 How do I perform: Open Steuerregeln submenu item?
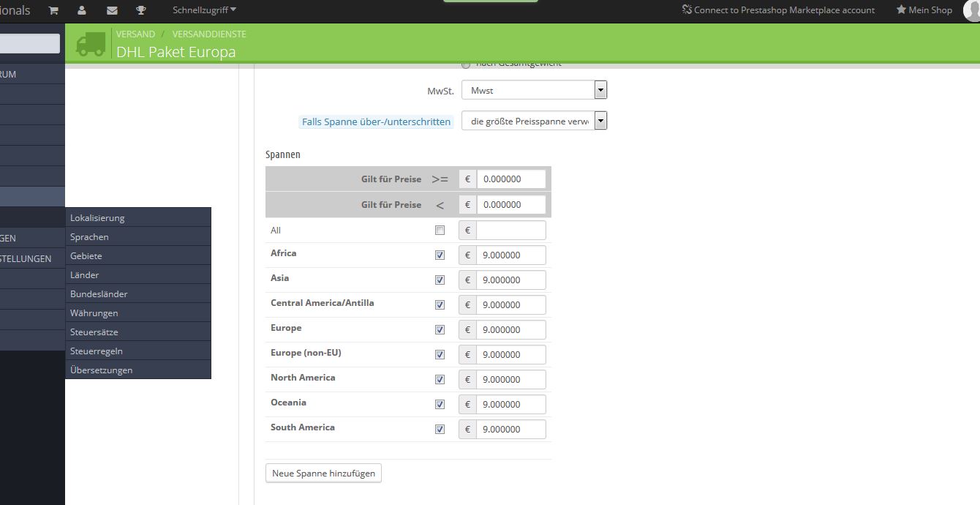pos(138,351)
